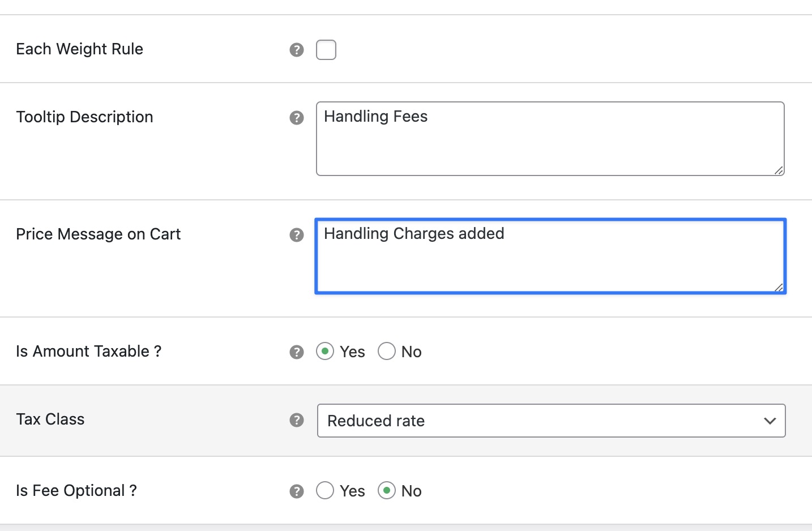
Task: View help icon for Is Fee Optional
Action: point(297,491)
